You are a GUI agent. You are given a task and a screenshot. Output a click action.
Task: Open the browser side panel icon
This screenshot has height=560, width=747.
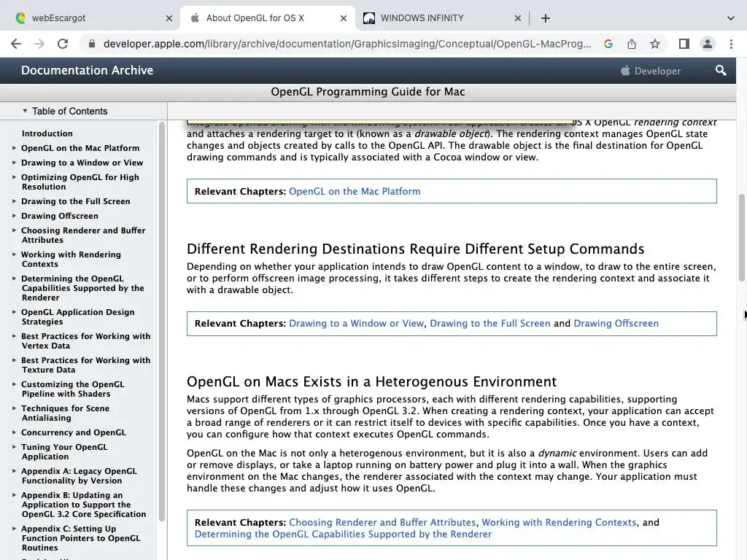(x=684, y=44)
